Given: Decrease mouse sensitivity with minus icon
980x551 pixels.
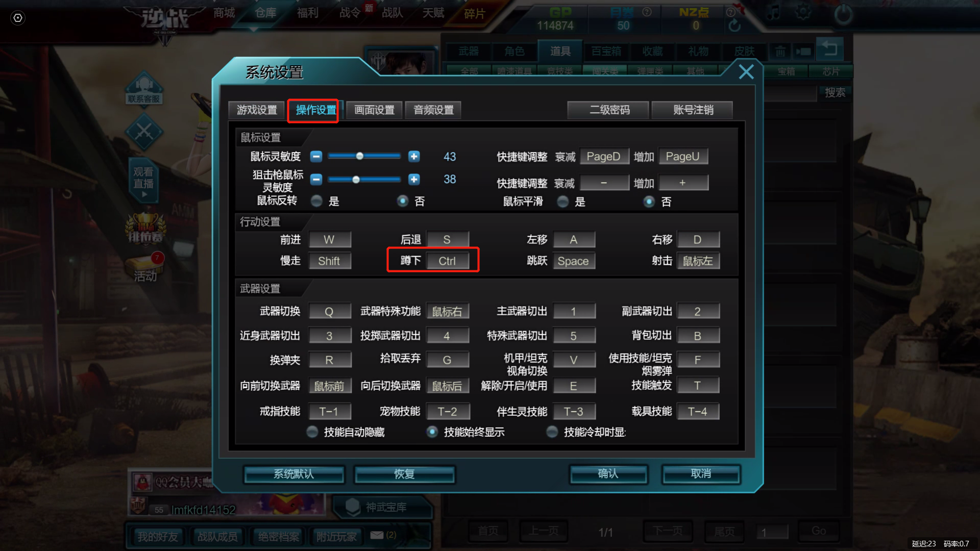Looking at the screenshot, I should coord(316,157).
